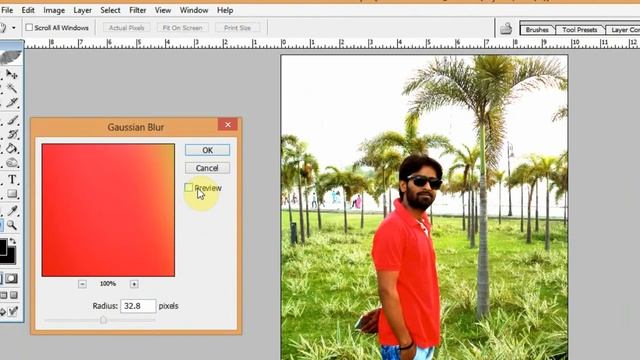The width and height of the screenshot is (640, 360).
Task: Select the Zoom tool
Action: (x=12, y=225)
